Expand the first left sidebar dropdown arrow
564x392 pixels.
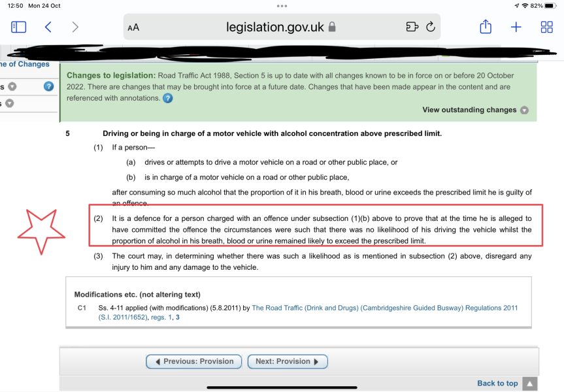tap(12, 87)
